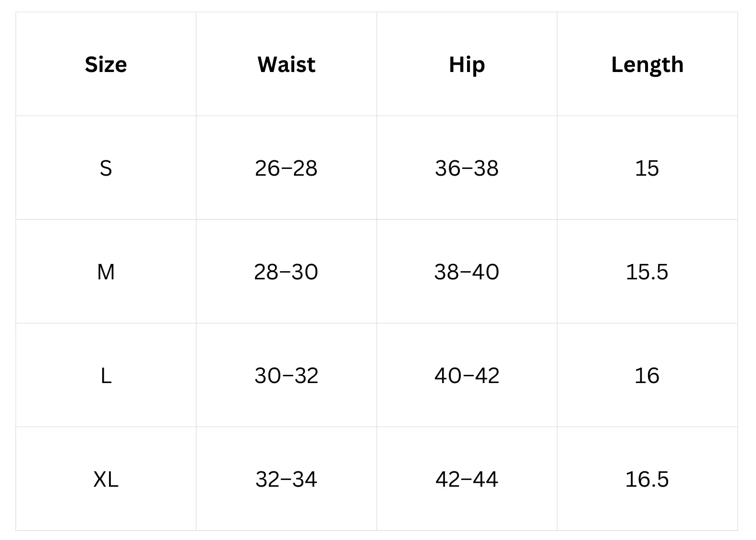This screenshot has height=540, width=756.
Task: Click the 30–32 waist cell
Action: click(x=286, y=375)
